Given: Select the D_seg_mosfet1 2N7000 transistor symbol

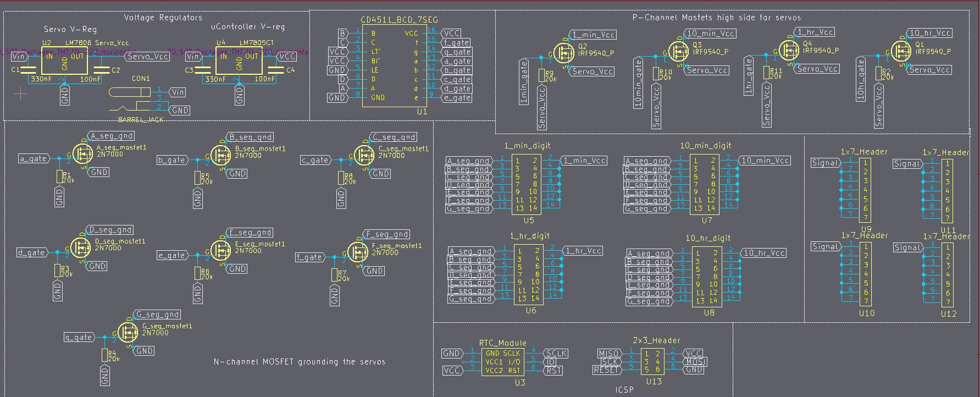Looking at the screenshot, I should point(81,248).
